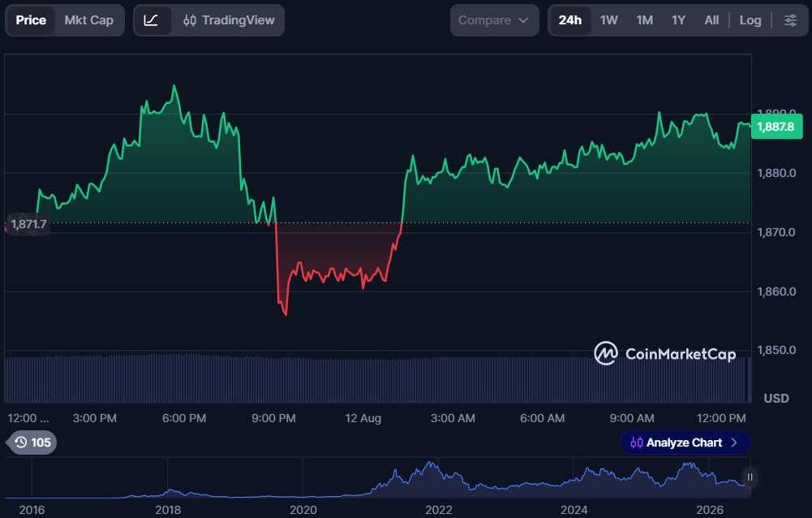
Task: Expand the Compare dropdown
Action: tap(494, 20)
